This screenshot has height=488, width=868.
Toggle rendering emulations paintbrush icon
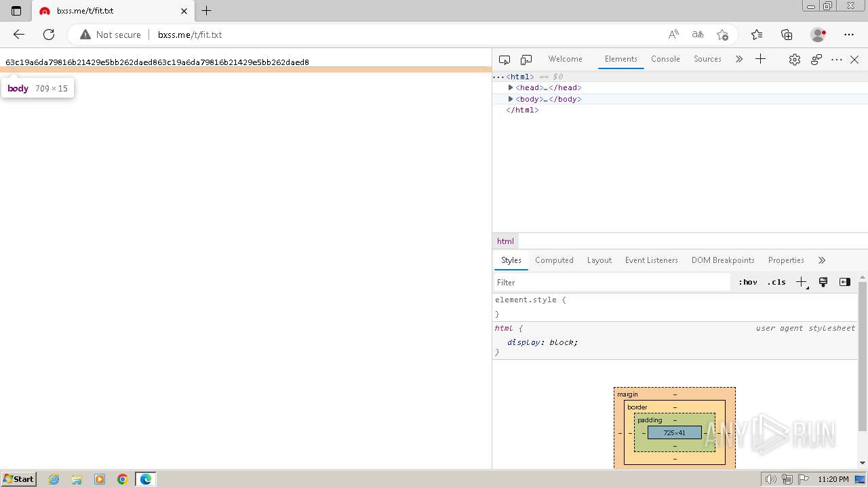(x=823, y=282)
